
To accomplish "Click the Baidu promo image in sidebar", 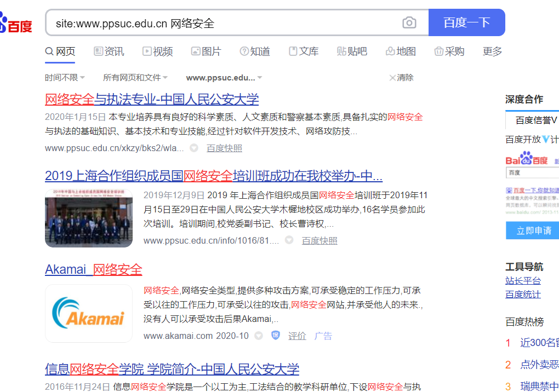I will pos(533,182).
